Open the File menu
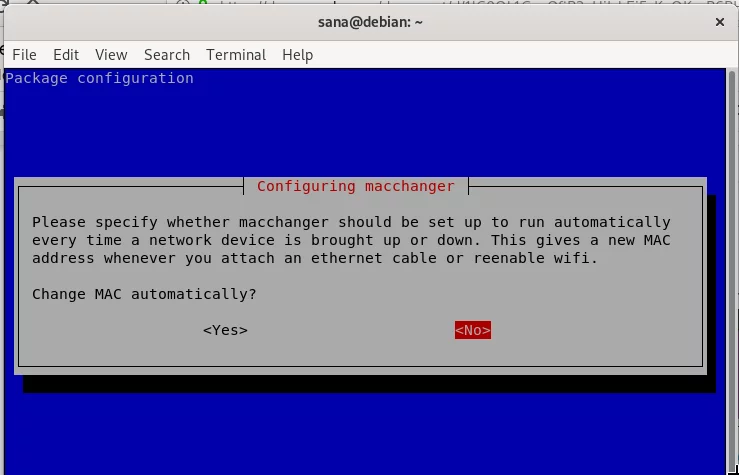Viewport: 739px width, 475px height. click(24, 55)
